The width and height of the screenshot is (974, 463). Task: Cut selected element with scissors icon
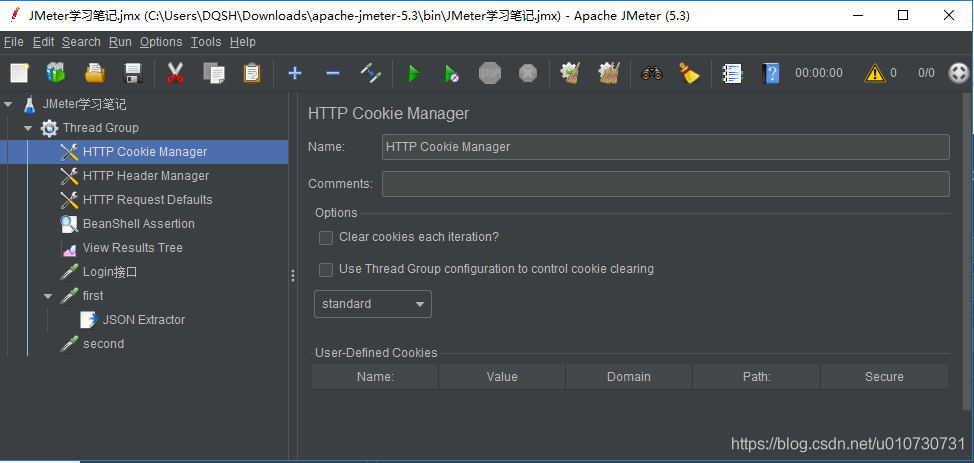pos(176,73)
